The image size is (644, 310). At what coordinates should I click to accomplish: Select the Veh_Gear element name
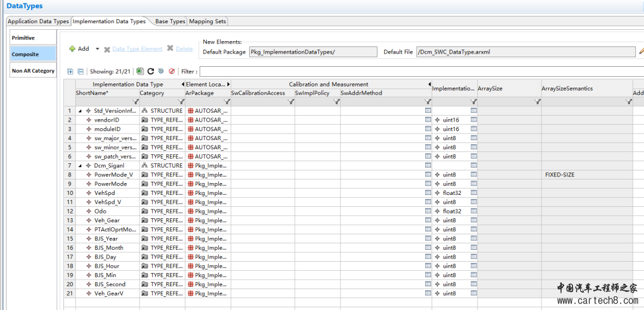pos(107,220)
